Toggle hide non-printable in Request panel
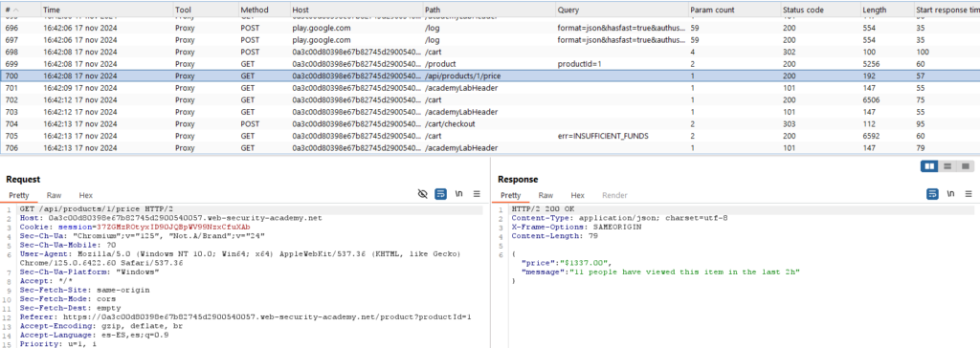 (x=422, y=194)
